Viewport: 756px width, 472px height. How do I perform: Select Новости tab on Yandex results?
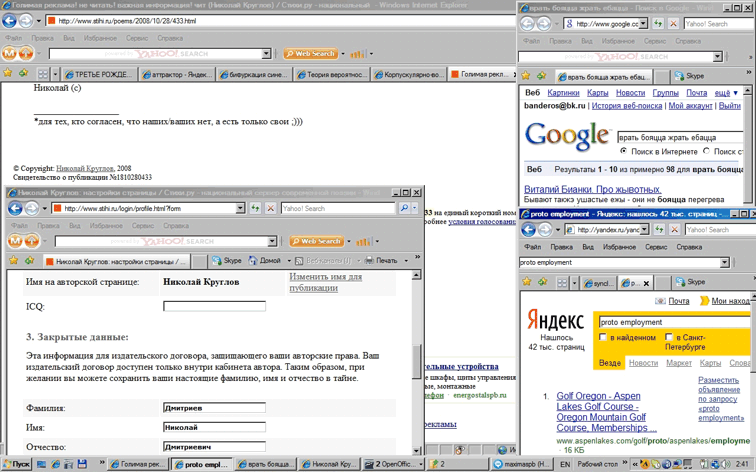tap(643, 363)
